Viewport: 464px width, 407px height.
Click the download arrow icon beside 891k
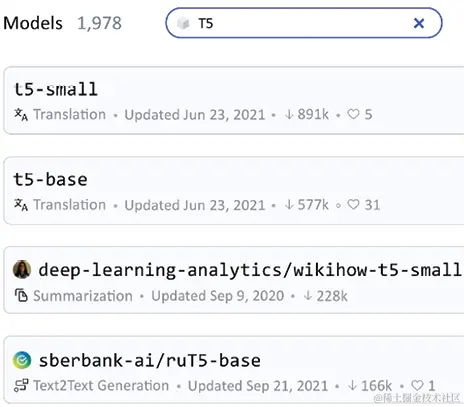tap(289, 115)
